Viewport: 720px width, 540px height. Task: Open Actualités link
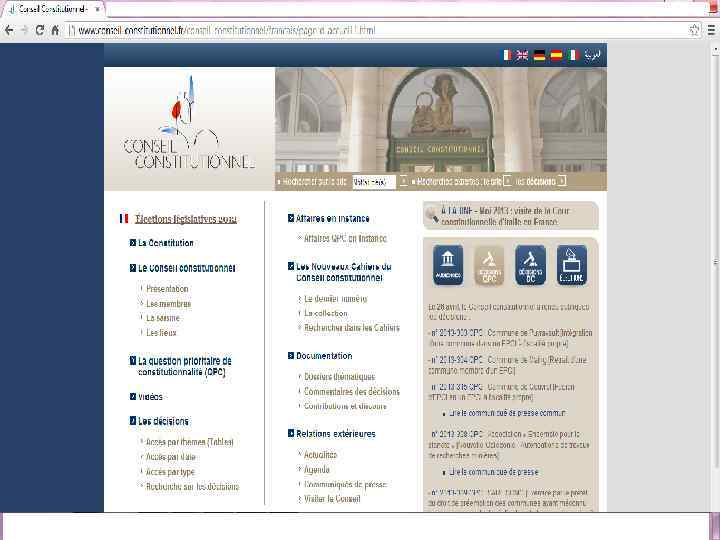pyautogui.click(x=321, y=455)
